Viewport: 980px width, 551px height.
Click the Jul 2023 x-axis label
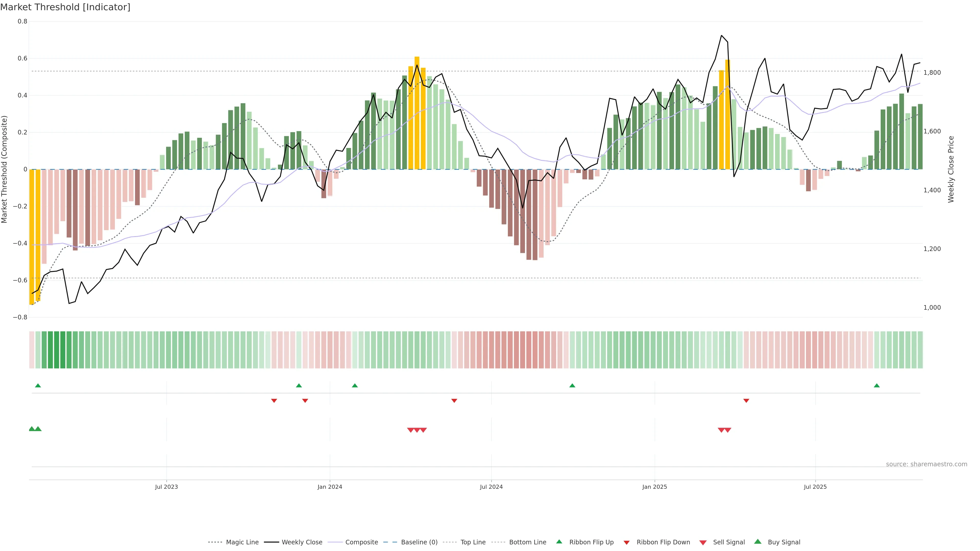pyautogui.click(x=166, y=487)
